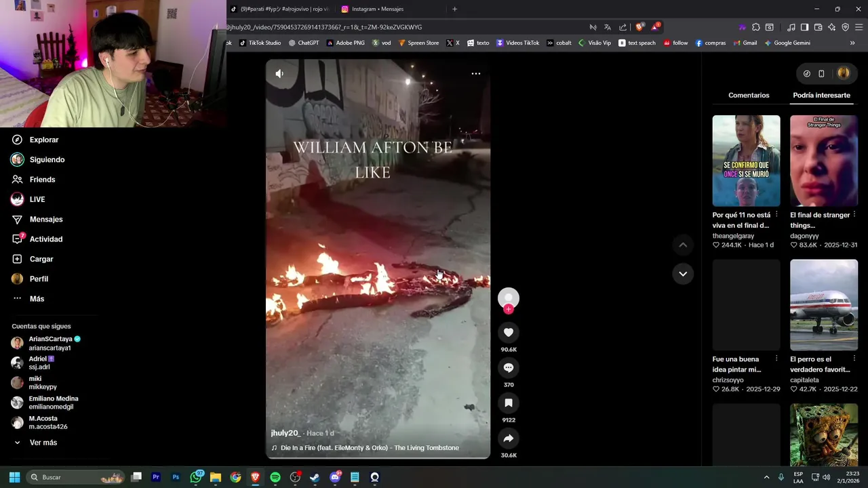Open Premiere Pro from the taskbar
Image resolution: width=868 pixels, height=488 pixels.
[x=156, y=477]
